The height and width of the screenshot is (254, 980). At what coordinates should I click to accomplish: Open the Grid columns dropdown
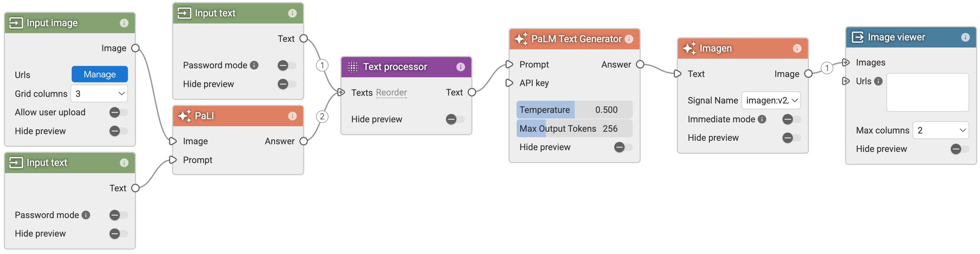[x=99, y=94]
